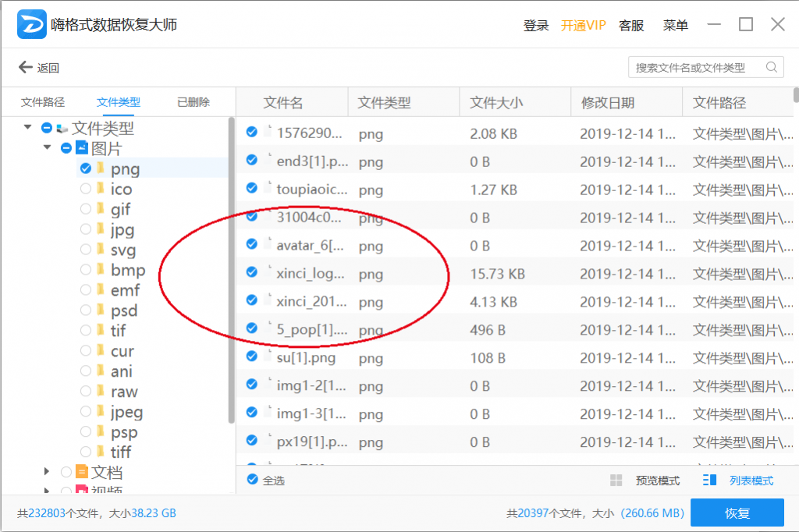Click the preview mode grid icon

point(616,480)
